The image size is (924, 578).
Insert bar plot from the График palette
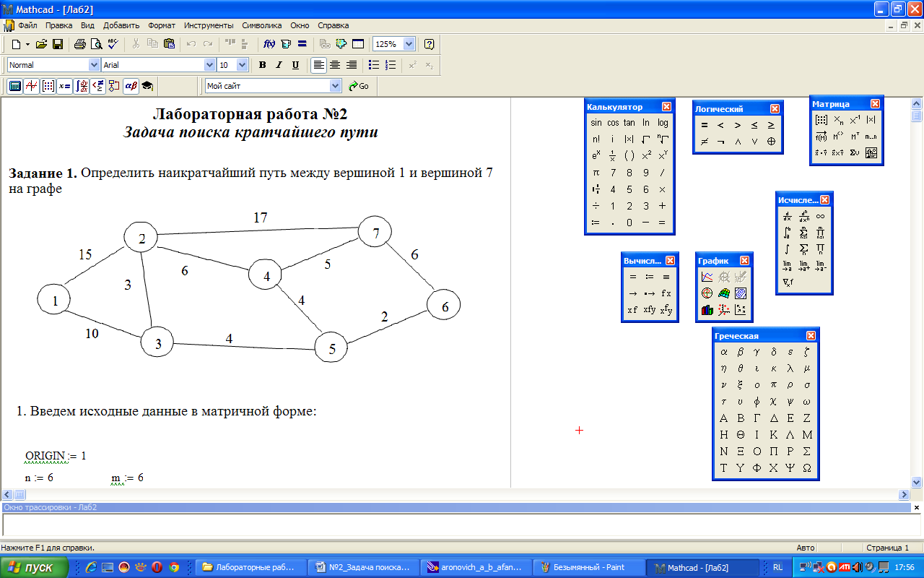(x=707, y=310)
